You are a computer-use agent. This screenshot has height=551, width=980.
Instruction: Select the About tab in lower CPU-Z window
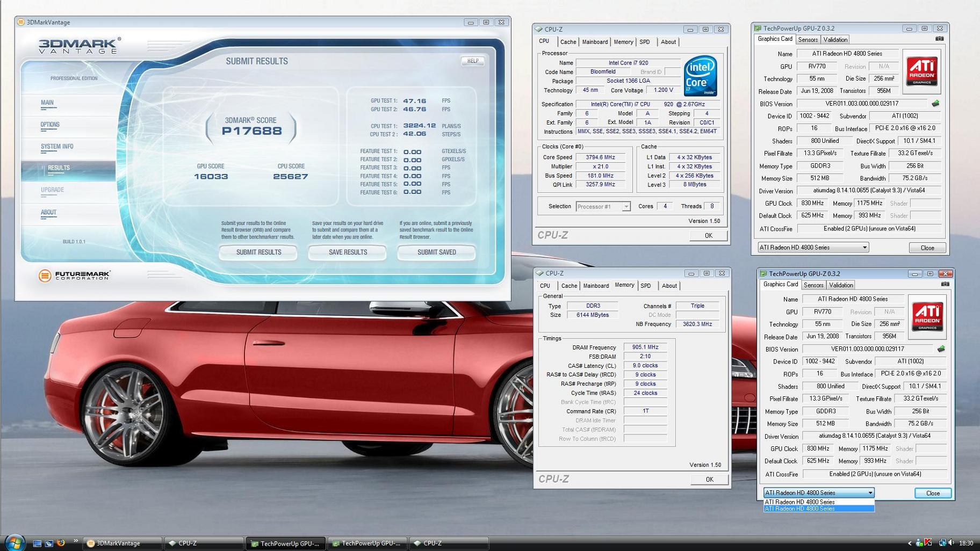669,286
